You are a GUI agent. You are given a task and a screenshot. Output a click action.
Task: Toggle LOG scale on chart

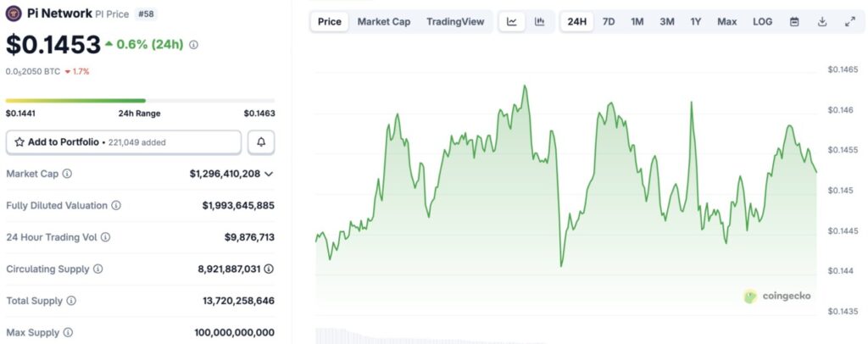tap(763, 22)
